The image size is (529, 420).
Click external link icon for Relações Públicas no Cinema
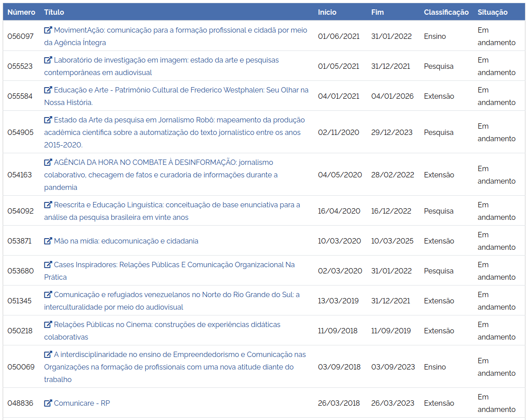48,325
